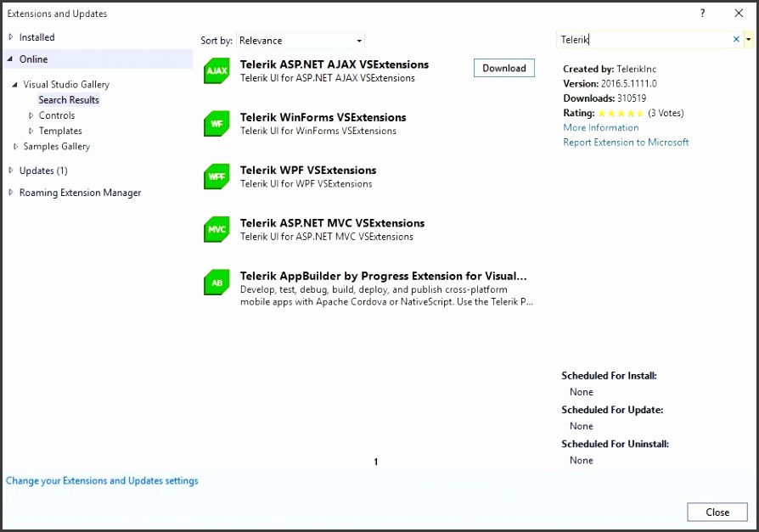Download the Telerik ASP.NET AJAX VSExtensions
The image size is (759, 532).
point(503,68)
